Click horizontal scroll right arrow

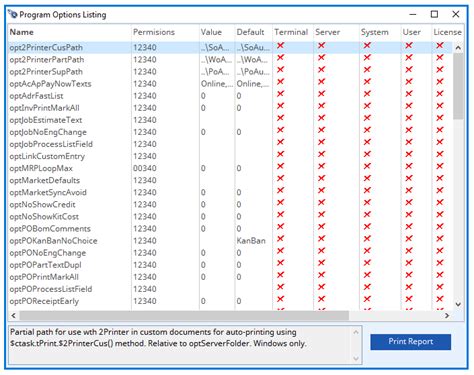coord(447,315)
